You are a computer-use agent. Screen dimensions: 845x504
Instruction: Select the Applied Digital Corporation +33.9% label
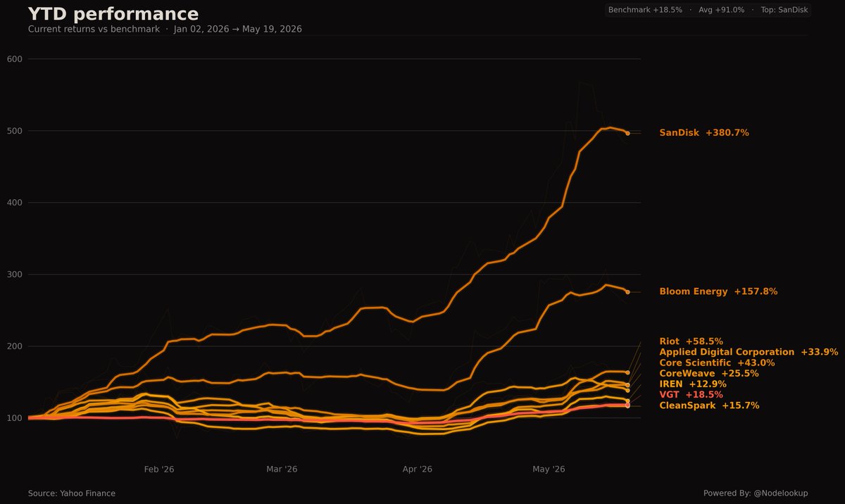[749, 352]
